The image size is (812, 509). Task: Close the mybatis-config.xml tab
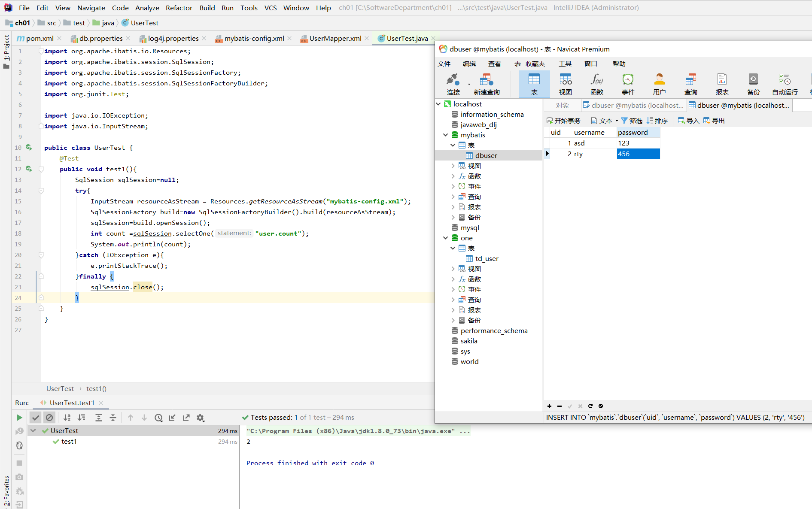[x=290, y=38]
